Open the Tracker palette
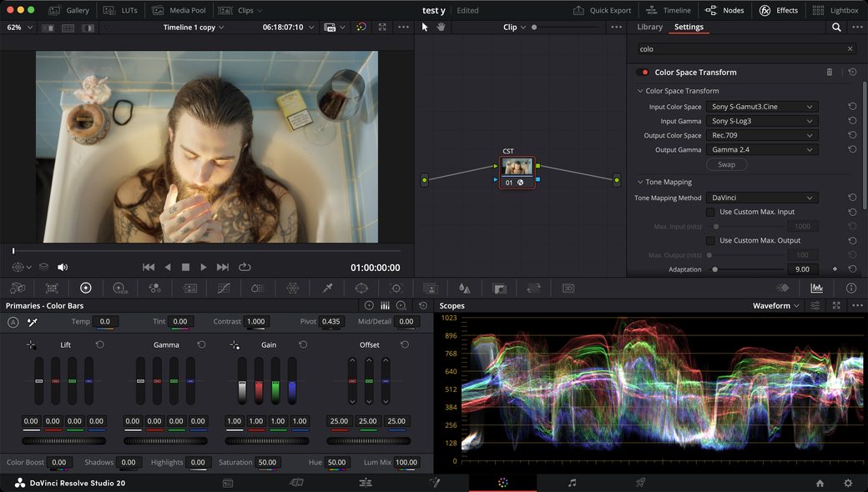Screen dimensions: 868x492 (x=396, y=288)
